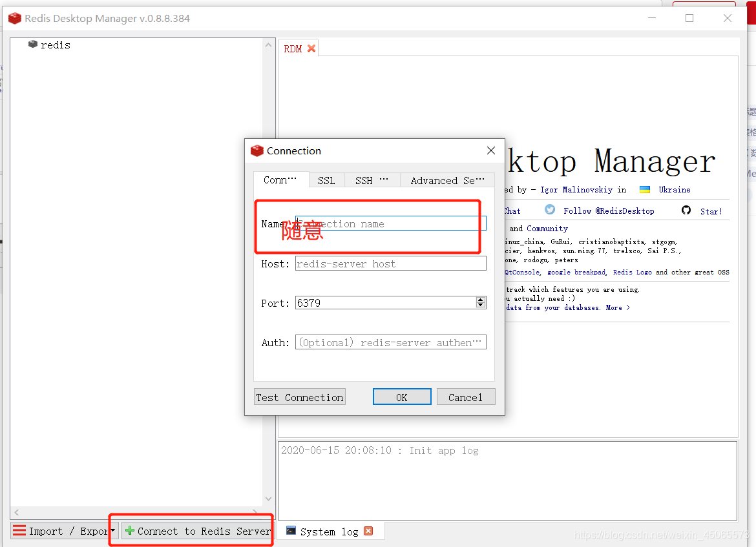This screenshot has height=547, width=756.
Task: Click the GitHub octocat icon
Action: (x=686, y=210)
